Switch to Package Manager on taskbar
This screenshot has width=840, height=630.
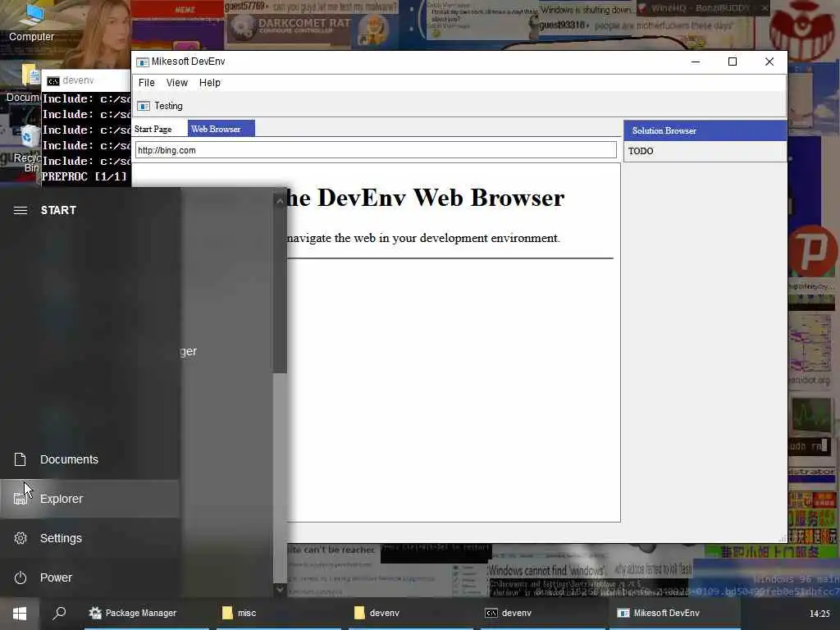pyautogui.click(x=147, y=613)
